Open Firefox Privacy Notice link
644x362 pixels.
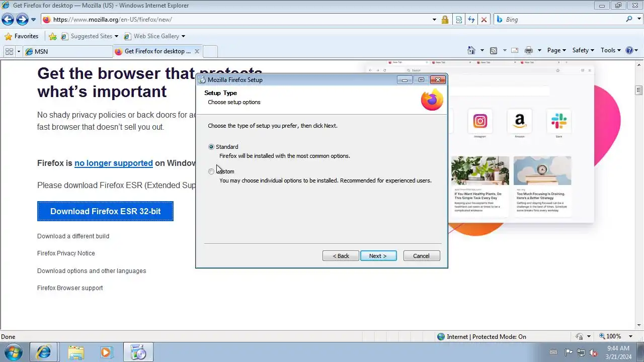pyautogui.click(x=66, y=253)
